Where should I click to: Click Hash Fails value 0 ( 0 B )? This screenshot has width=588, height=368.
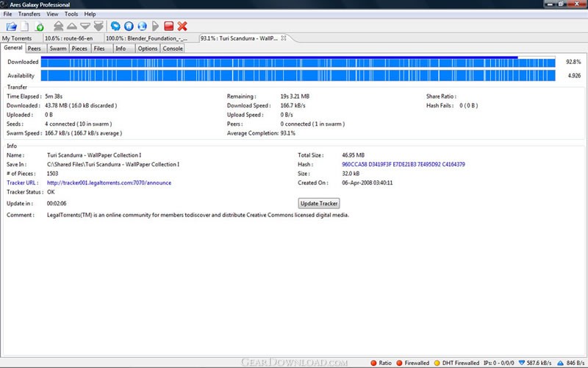pyautogui.click(x=469, y=105)
